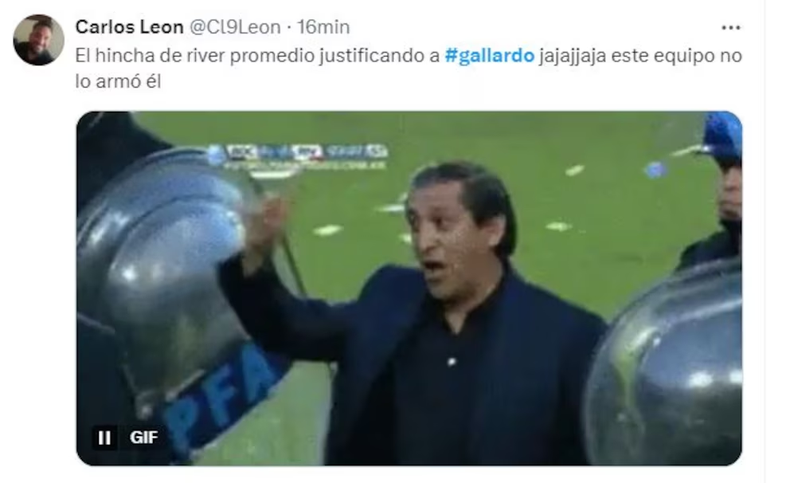Screen dimensions: 790x483
Task: Open the tweet's three-dot more options menu
Action: tap(730, 28)
